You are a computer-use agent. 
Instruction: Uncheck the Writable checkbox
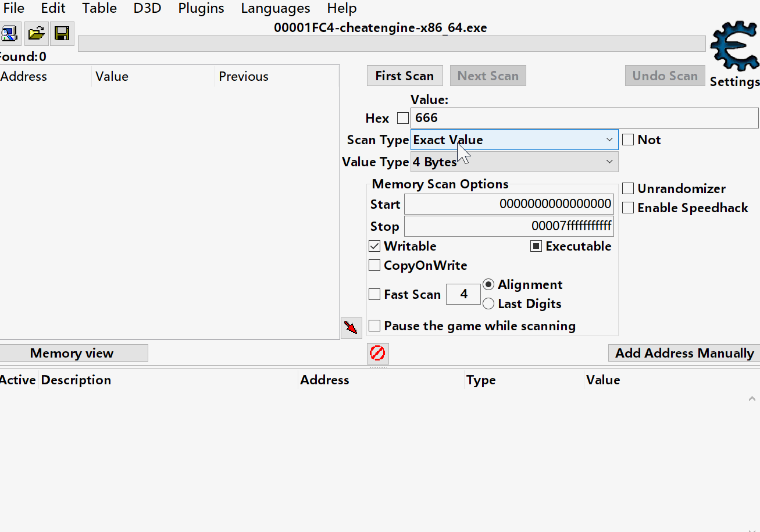point(375,246)
